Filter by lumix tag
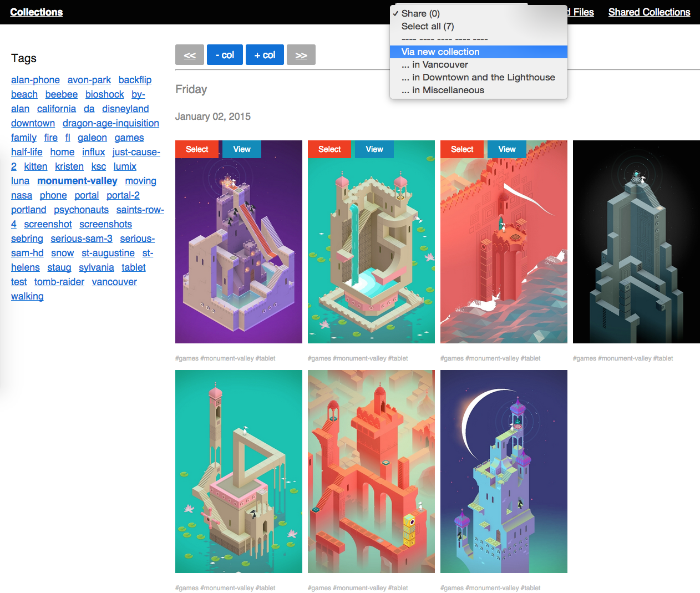The height and width of the screenshot is (593, 700). [125, 166]
